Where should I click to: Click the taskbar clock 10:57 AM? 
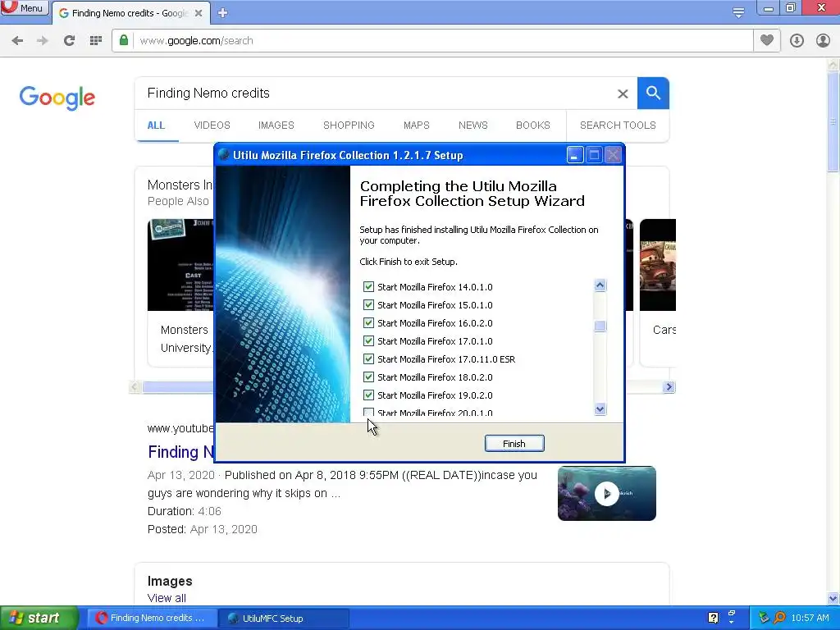click(x=810, y=618)
